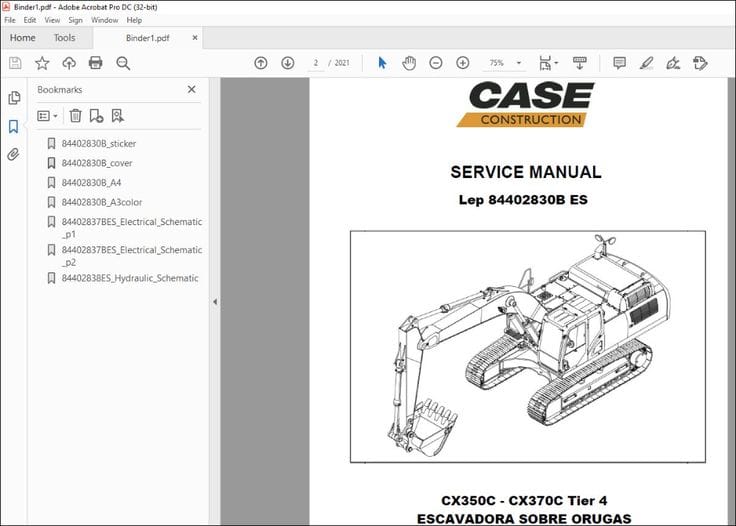Toggle the Bookmarks panel sidebar icon
The height and width of the screenshot is (526, 736).
point(14,126)
